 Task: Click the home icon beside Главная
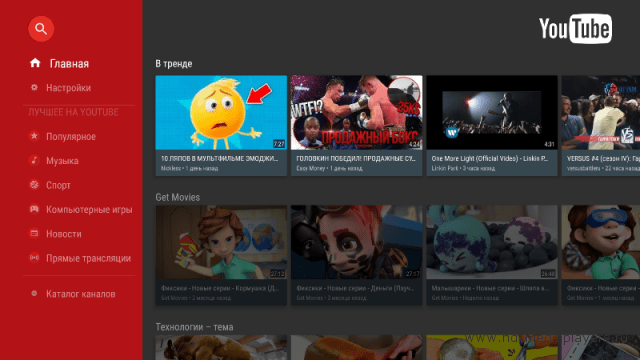35,63
